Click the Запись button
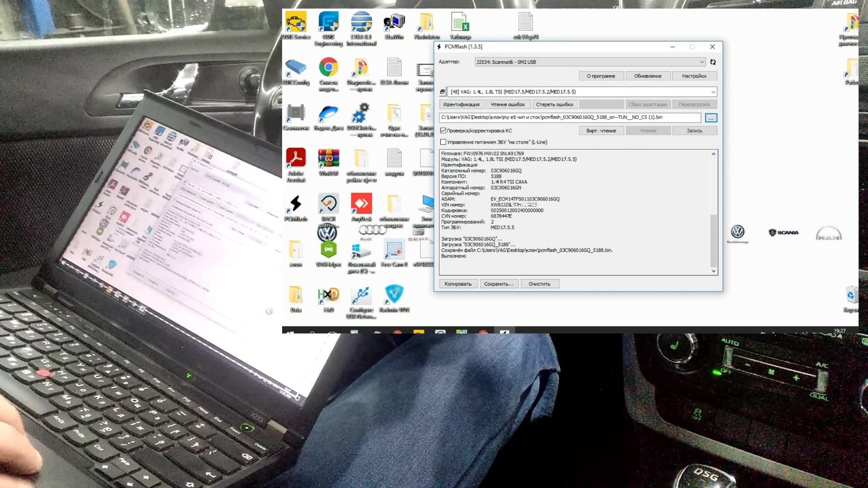 click(x=694, y=131)
